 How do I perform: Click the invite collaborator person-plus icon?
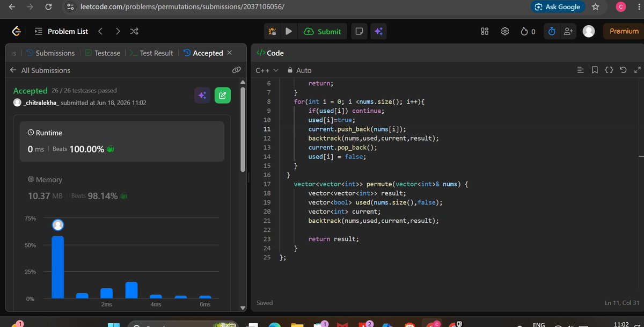568,31
